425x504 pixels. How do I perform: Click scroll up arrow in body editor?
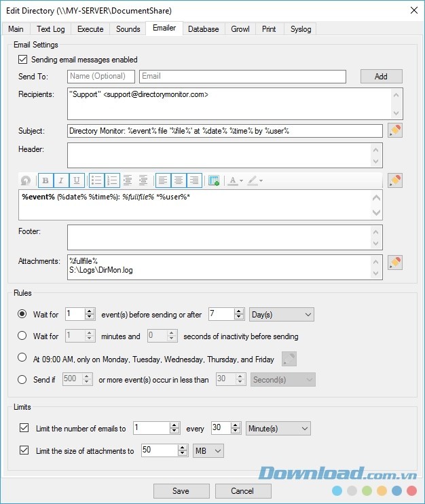tap(376, 197)
